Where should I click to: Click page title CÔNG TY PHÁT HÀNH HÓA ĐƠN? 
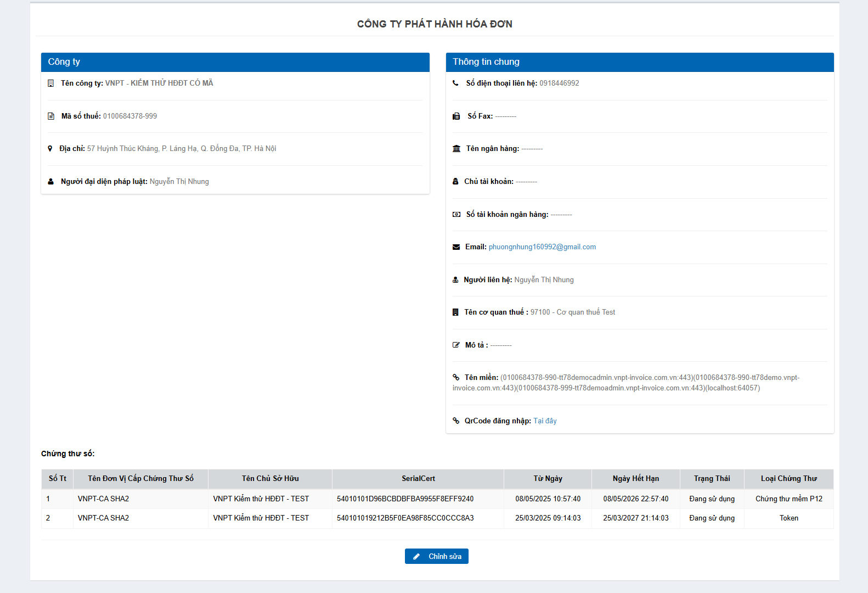point(435,24)
